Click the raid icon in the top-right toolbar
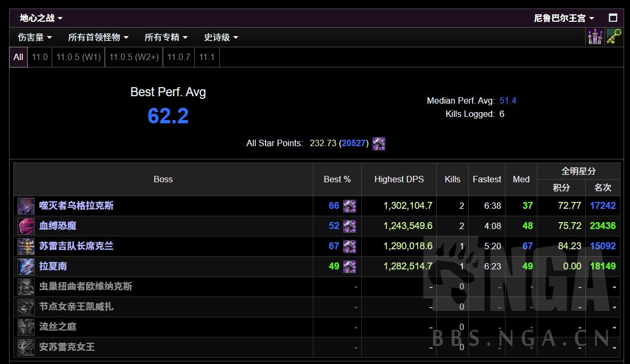 [595, 37]
